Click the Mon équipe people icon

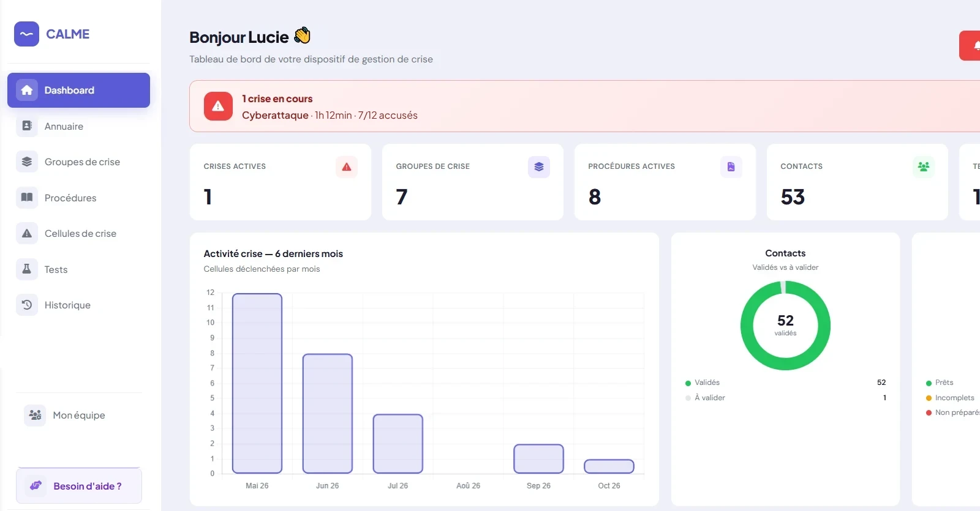pos(35,415)
